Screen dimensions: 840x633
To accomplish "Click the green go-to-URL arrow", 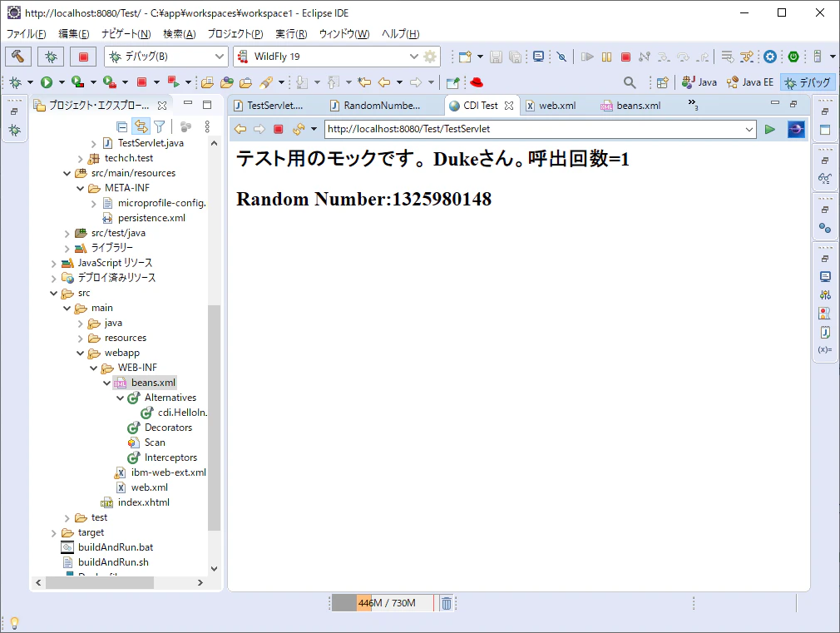I will [770, 129].
